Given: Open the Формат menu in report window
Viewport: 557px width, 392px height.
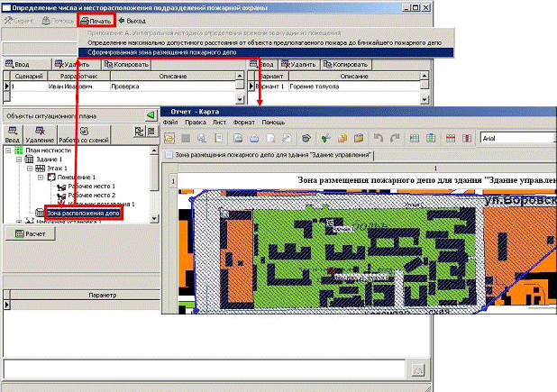Looking at the screenshot, I should (245, 122).
